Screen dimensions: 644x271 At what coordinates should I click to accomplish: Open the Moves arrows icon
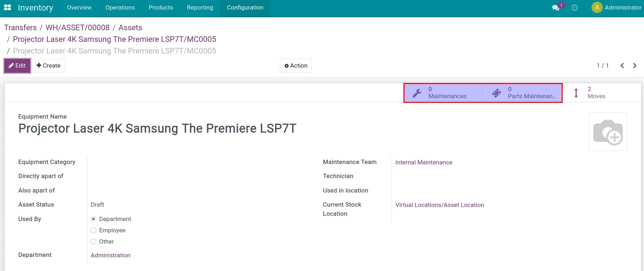[x=576, y=93]
